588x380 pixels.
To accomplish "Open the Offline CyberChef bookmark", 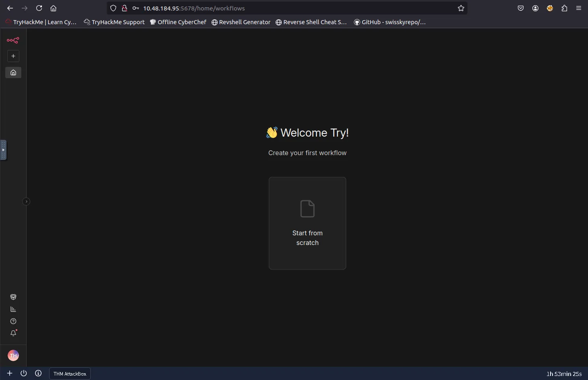I will pos(178,22).
